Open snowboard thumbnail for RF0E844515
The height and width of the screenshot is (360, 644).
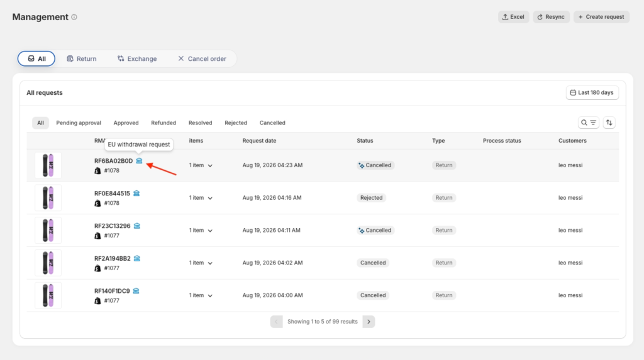point(48,198)
